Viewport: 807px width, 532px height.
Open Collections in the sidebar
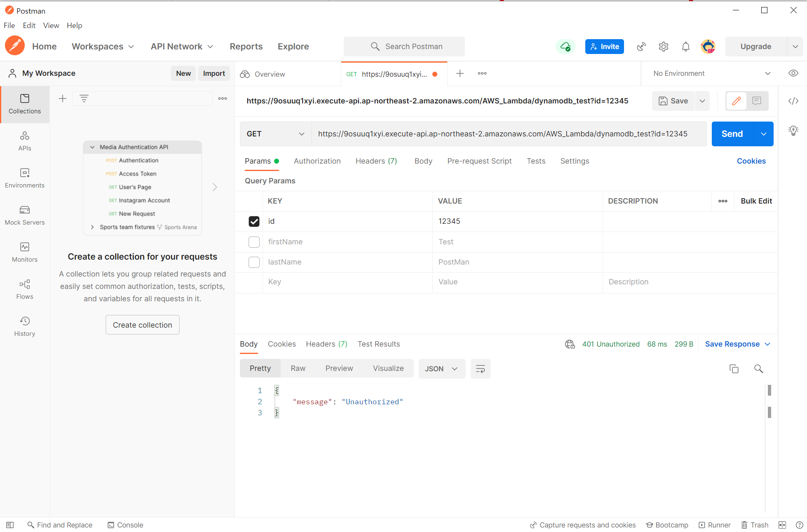[25, 104]
